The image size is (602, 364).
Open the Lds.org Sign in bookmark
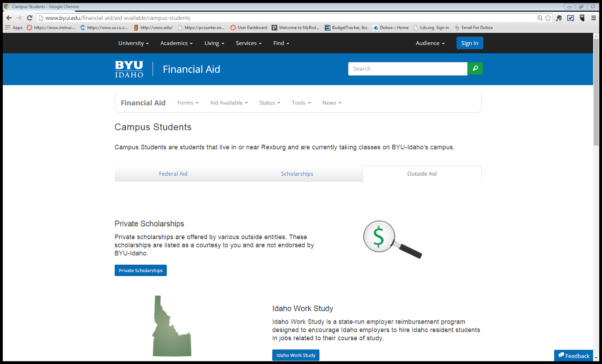click(x=431, y=27)
